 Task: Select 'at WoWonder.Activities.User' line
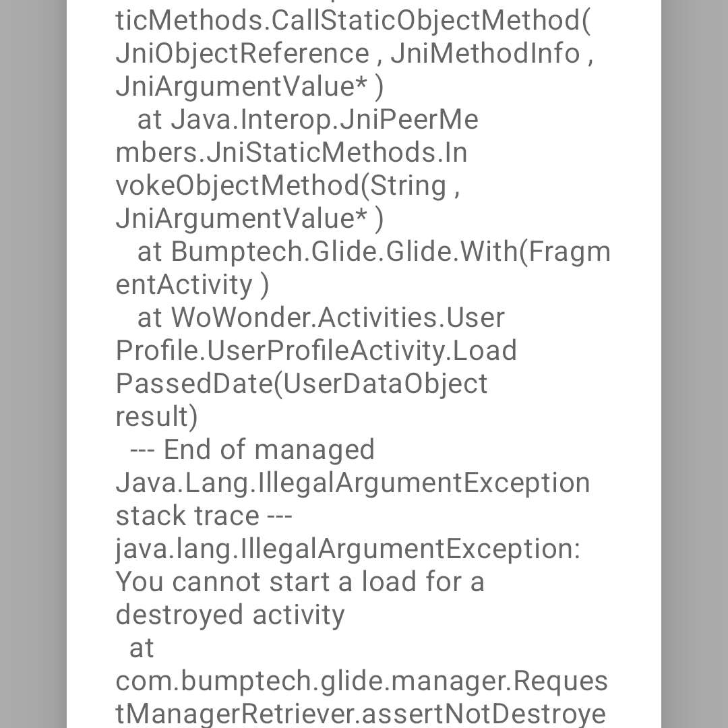coord(321,317)
